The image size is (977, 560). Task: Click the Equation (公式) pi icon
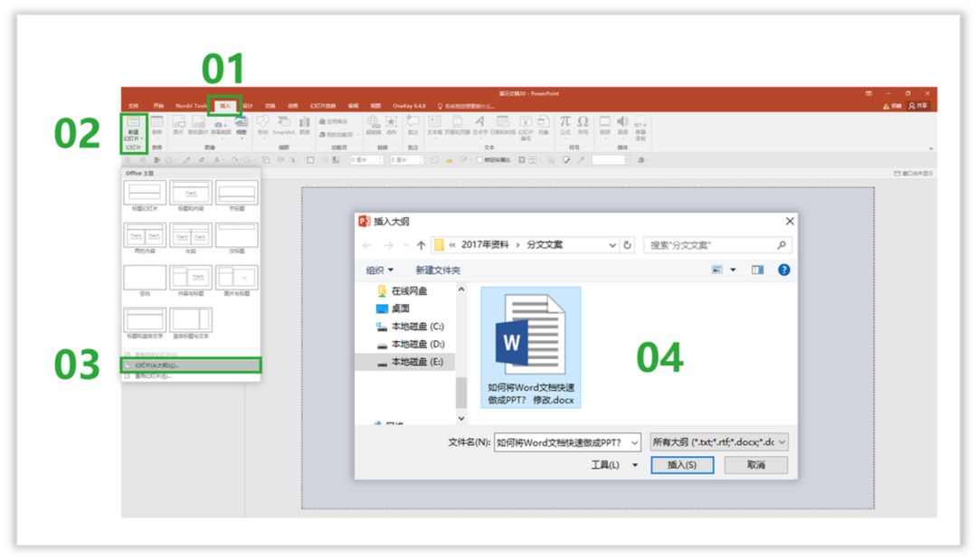564,125
